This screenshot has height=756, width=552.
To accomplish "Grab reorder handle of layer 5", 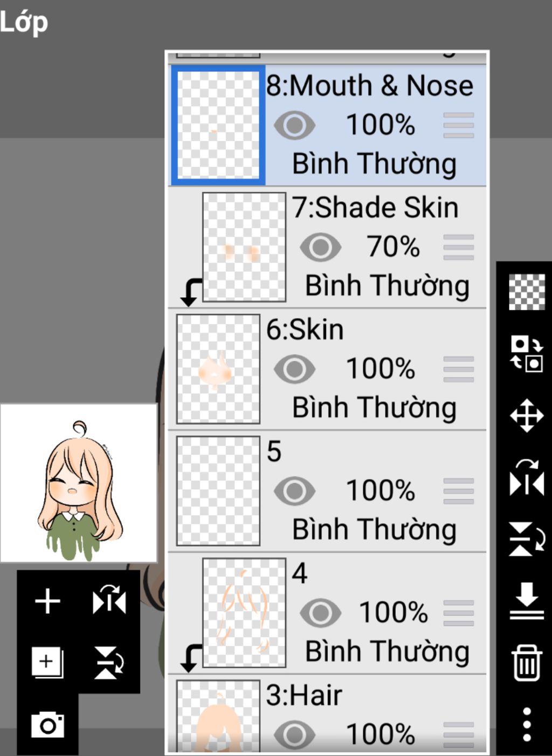I will click(458, 491).
